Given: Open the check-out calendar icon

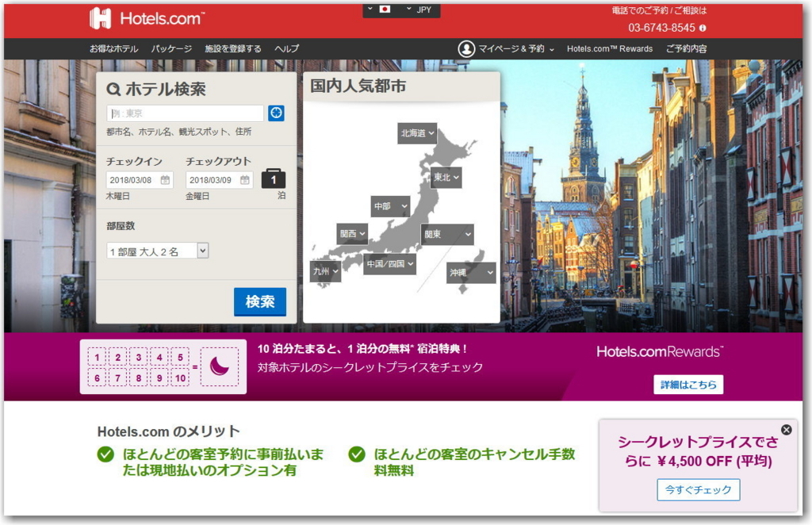Looking at the screenshot, I should point(245,180).
